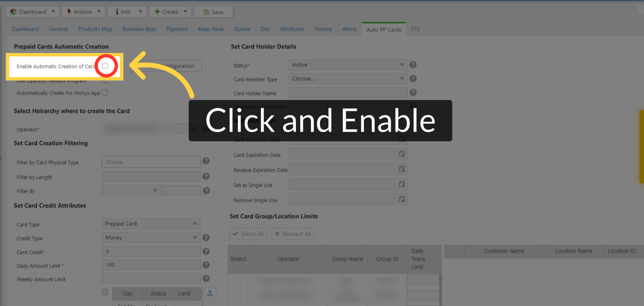
Task: Open calendar for Set as Single Use
Action: tap(402, 184)
